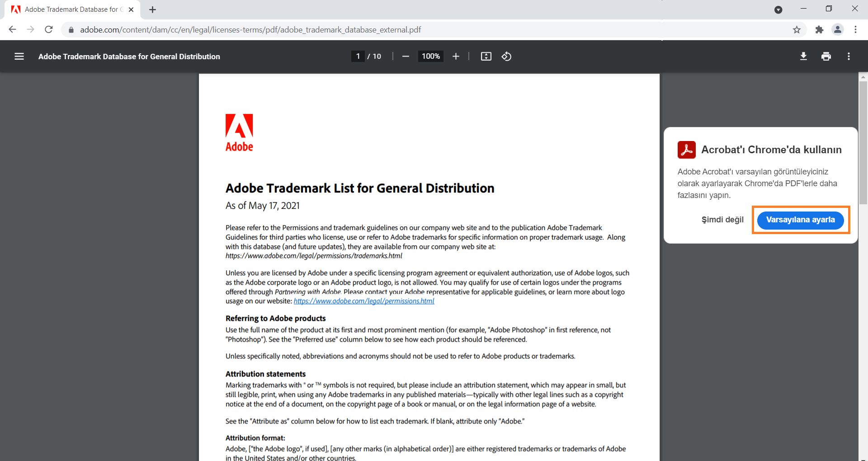Open Chrome's three-dot settings menu
This screenshot has height=461, width=868.
point(855,29)
